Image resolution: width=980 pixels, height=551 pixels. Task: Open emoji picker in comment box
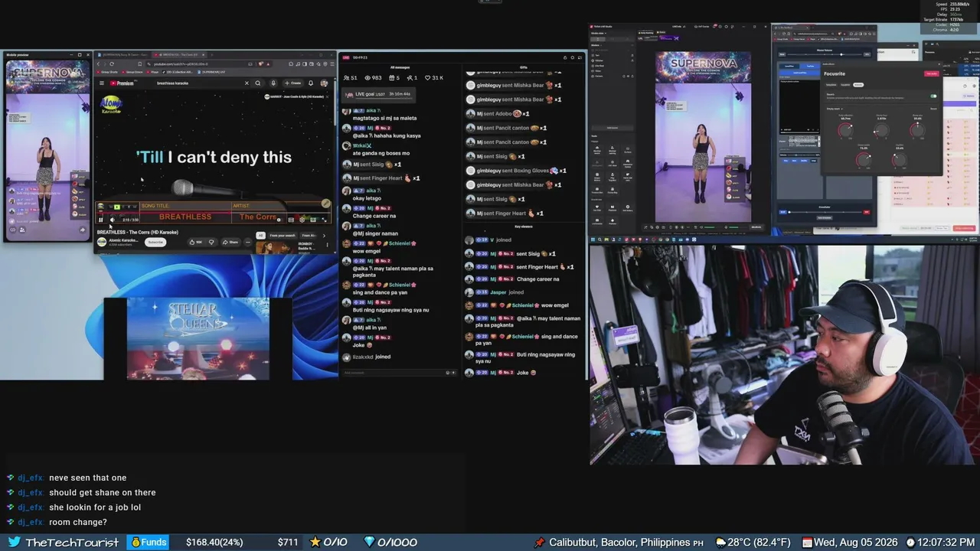(x=448, y=373)
